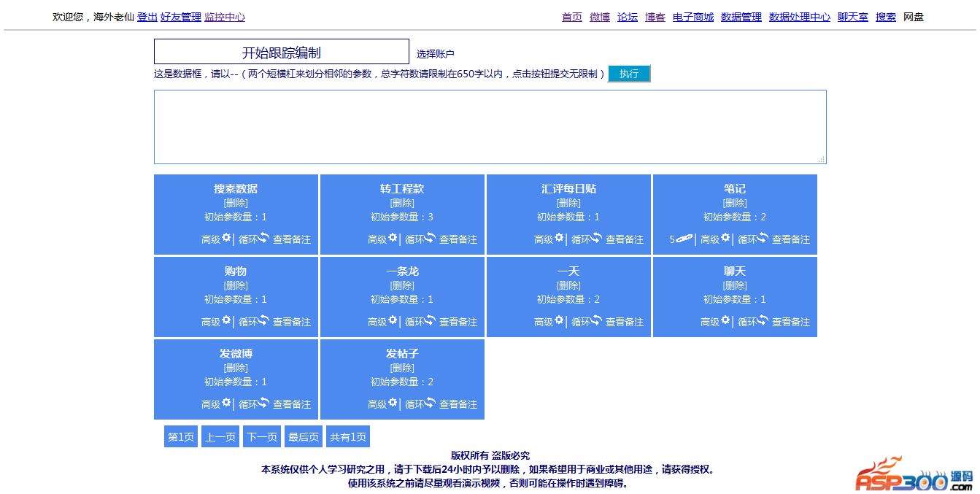View notes (查看备注) on 搜索数据 card
980x494 pixels.
point(292,239)
